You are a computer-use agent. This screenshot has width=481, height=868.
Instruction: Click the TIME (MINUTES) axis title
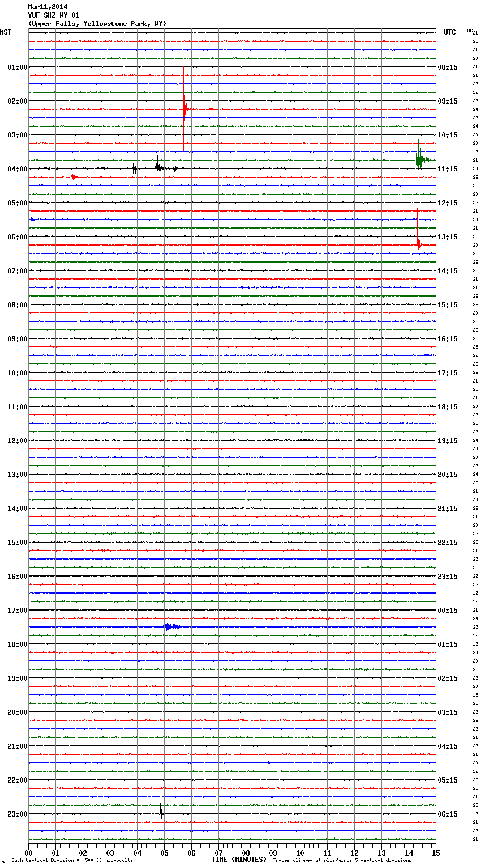pos(239,860)
